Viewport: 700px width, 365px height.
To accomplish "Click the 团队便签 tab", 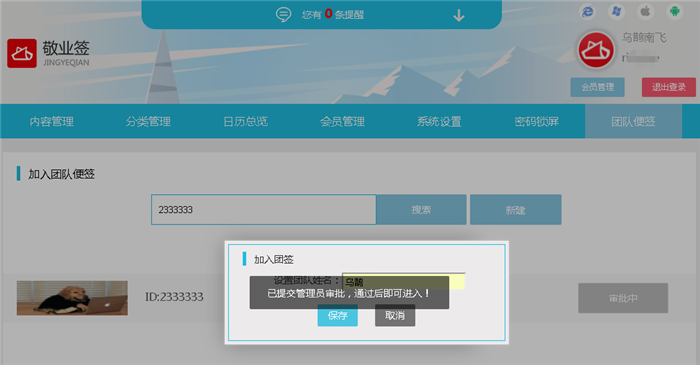I will click(633, 121).
